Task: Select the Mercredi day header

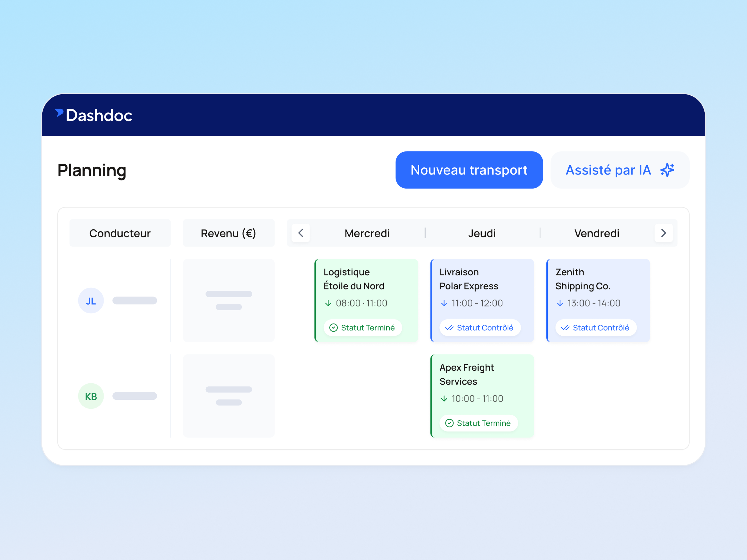Action: coord(367,233)
